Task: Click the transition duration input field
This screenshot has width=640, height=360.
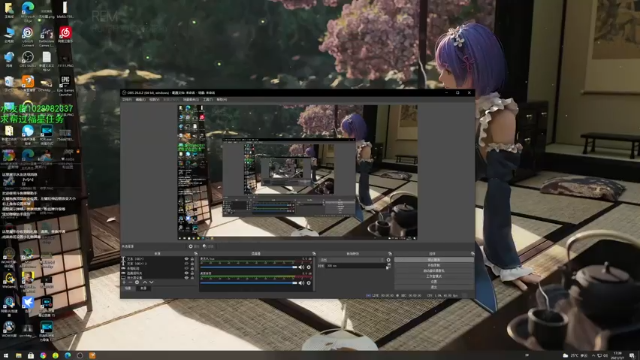Action: [355, 266]
